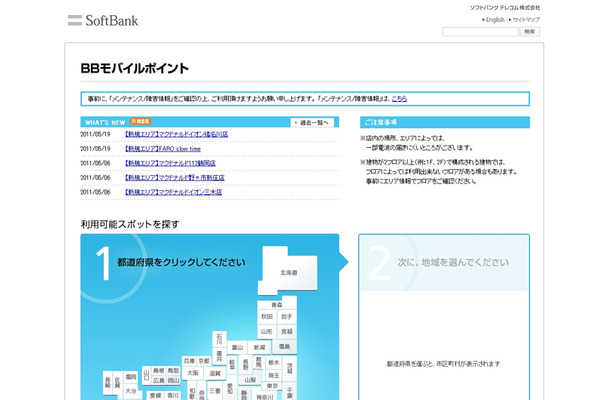This screenshot has width=610, height=400.
Task: Select 京都 prefecture on the map
Action: tap(204, 361)
